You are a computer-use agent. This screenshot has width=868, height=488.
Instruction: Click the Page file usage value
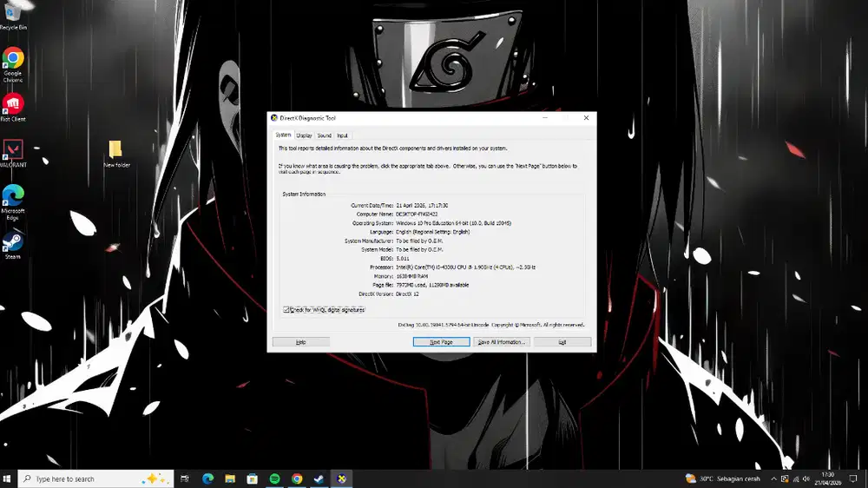click(x=432, y=286)
